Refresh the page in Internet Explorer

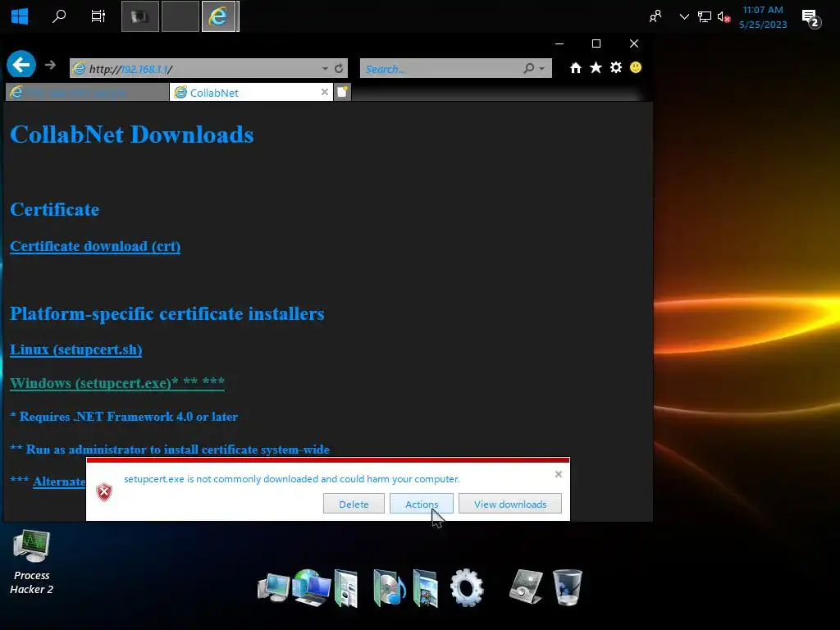(x=339, y=69)
